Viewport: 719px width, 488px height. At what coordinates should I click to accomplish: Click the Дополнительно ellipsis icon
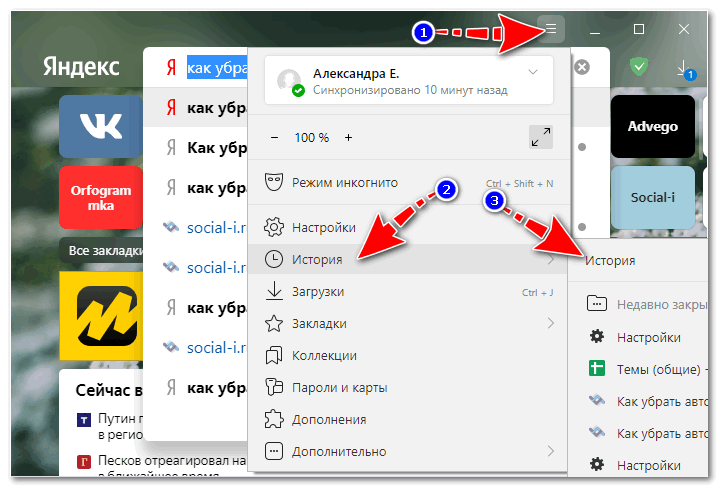pyautogui.click(x=274, y=451)
